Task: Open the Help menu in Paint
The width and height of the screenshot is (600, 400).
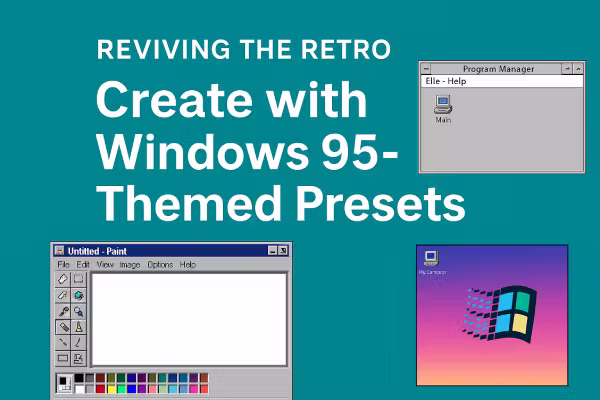Action: coord(188,264)
